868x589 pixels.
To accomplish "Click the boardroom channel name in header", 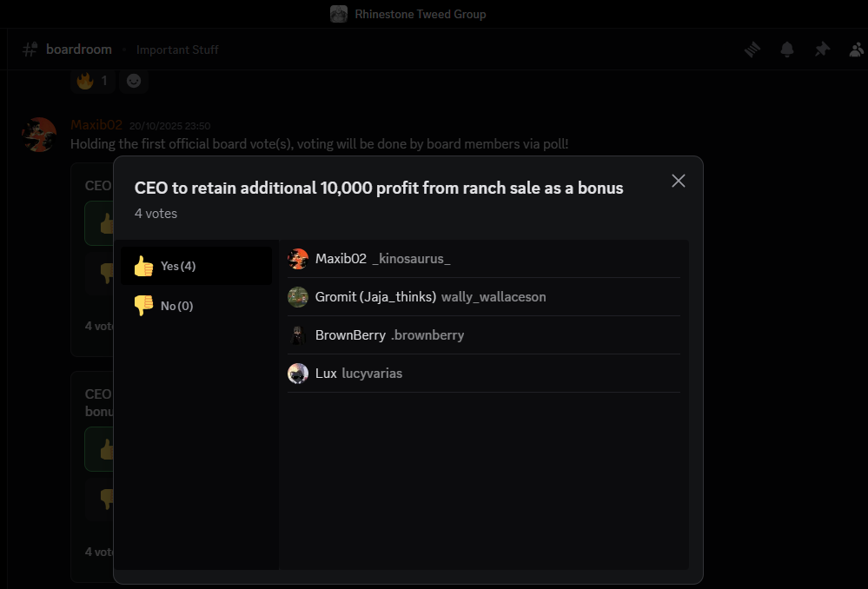I will (x=79, y=50).
